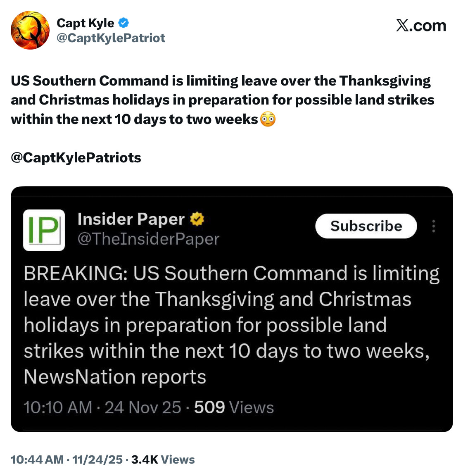The width and height of the screenshot is (463, 476).
Task: Click the 10:44 AM post timestamp
Action: coord(37,459)
